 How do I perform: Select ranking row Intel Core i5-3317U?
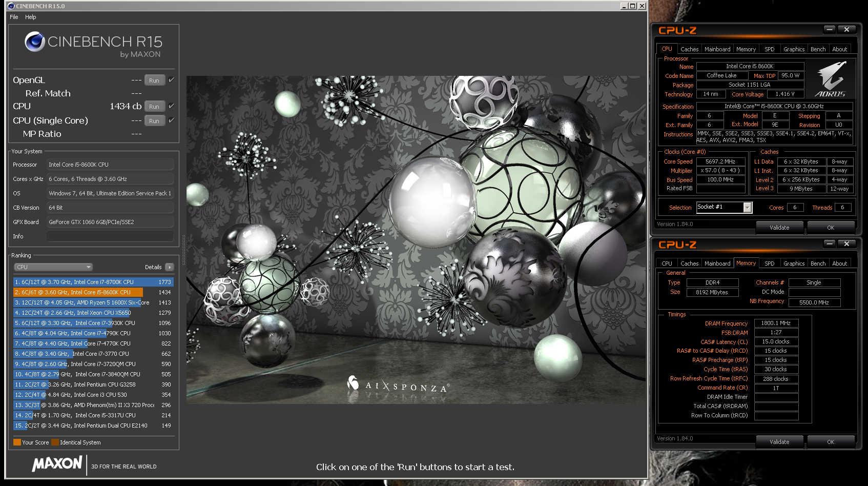(x=93, y=415)
